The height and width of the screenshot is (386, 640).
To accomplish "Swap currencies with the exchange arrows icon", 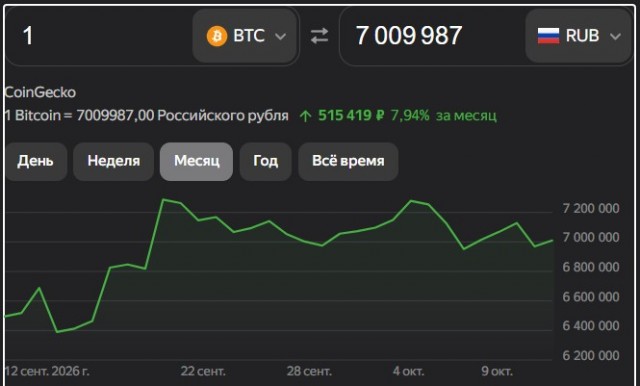I will [x=319, y=36].
